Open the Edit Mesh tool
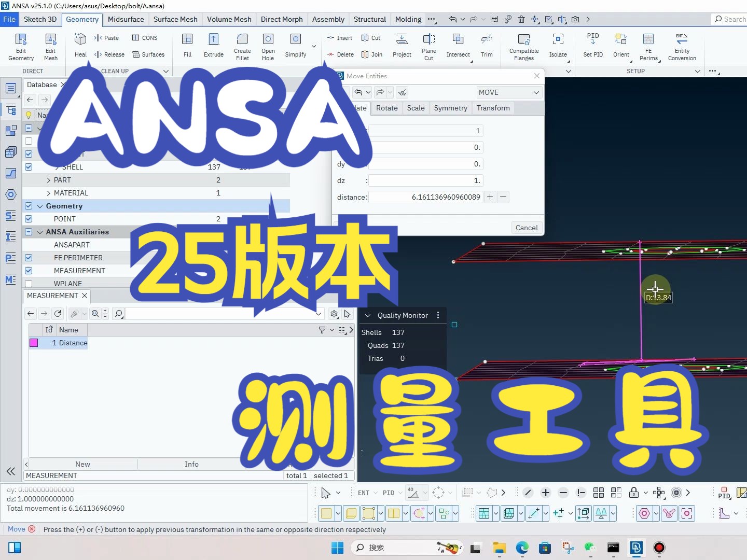This screenshot has width=747, height=560. pyautogui.click(x=51, y=47)
